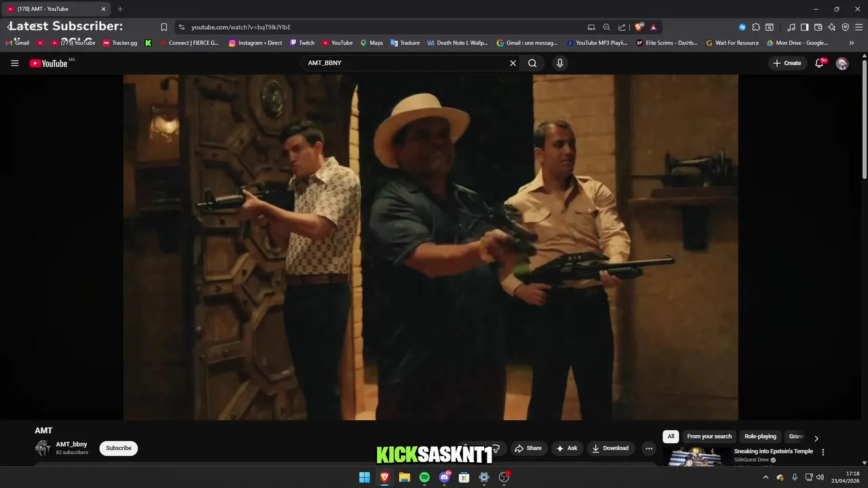The height and width of the screenshot is (488, 868).
Task: Open File Explorer from the taskbar
Action: (x=404, y=477)
